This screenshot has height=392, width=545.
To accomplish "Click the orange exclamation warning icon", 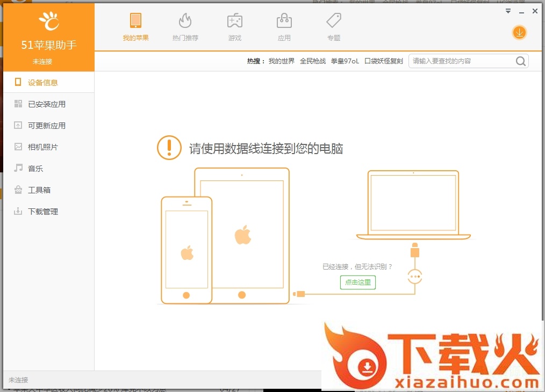I will tap(169, 148).
